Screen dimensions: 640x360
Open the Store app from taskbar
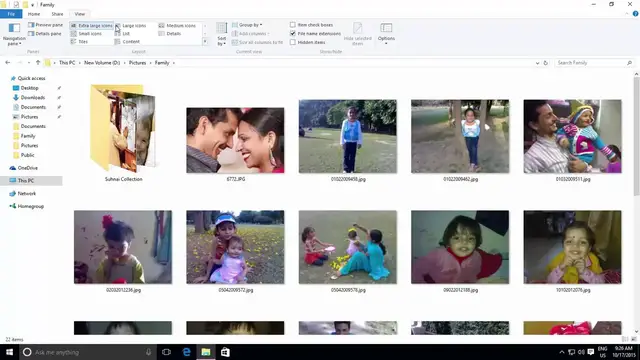pyautogui.click(x=225, y=352)
